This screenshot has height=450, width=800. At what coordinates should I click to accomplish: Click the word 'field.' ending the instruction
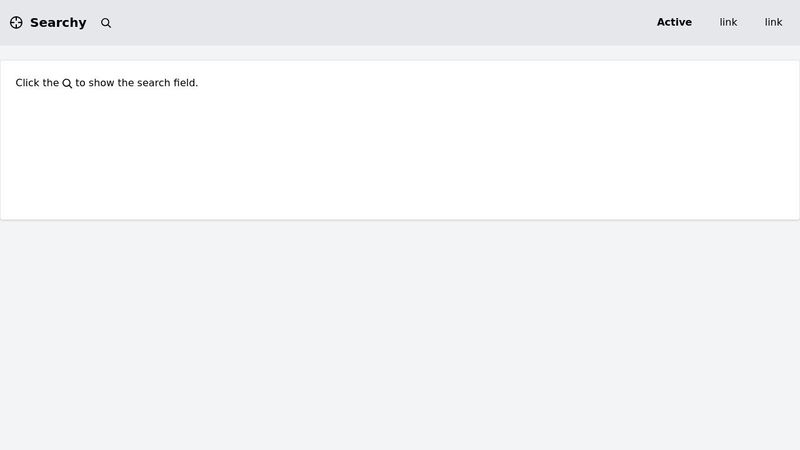pos(186,83)
